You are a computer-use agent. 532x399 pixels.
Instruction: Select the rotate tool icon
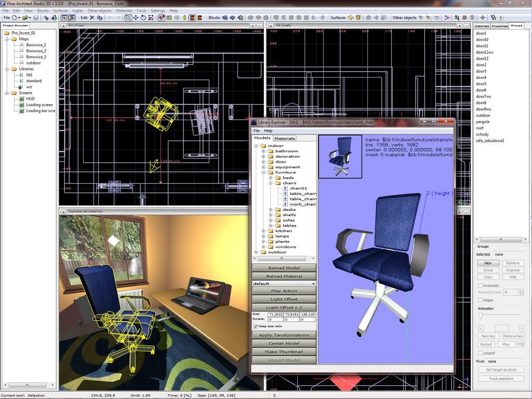tap(143, 18)
